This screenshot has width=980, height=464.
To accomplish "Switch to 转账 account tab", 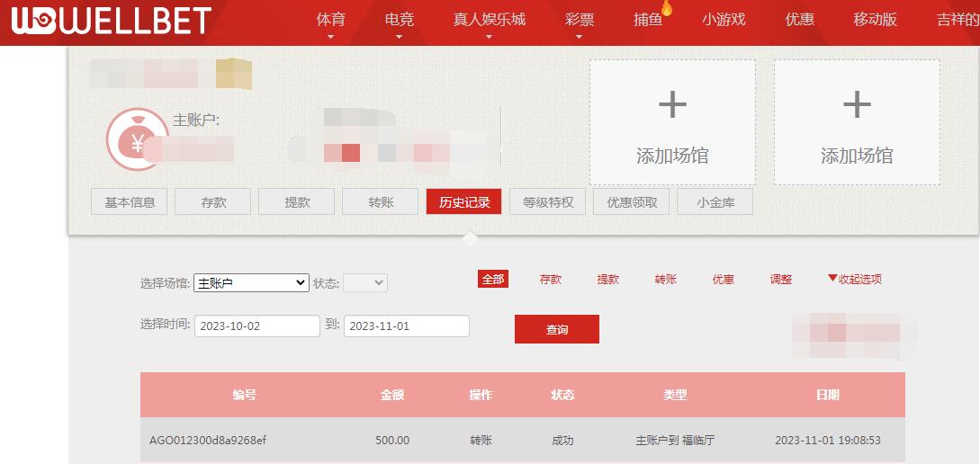I will coord(381,201).
